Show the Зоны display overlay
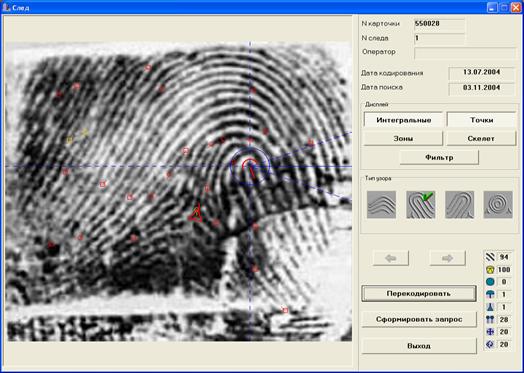The image size is (524, 373). [x=403, y=138]
